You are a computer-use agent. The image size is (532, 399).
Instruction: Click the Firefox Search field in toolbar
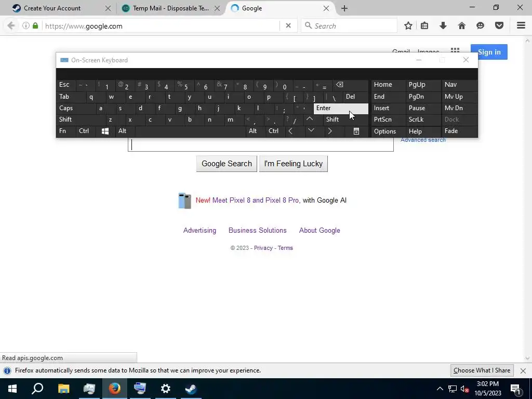[x=349, y=26]
